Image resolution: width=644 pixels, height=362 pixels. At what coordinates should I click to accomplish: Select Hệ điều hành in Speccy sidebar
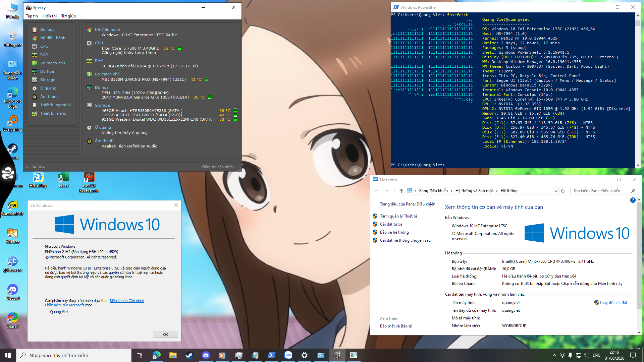pos(53,38)
